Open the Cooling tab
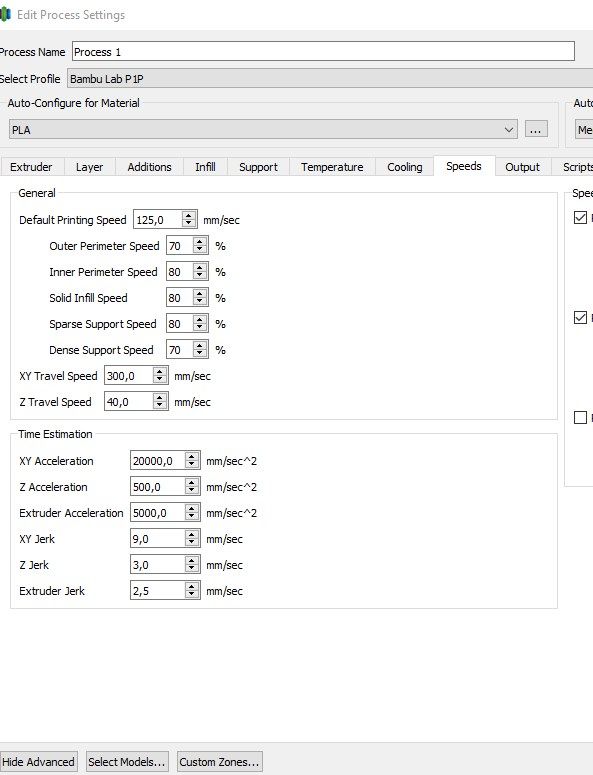The width and height of the screenshot is (593, 775). [405, 167]
